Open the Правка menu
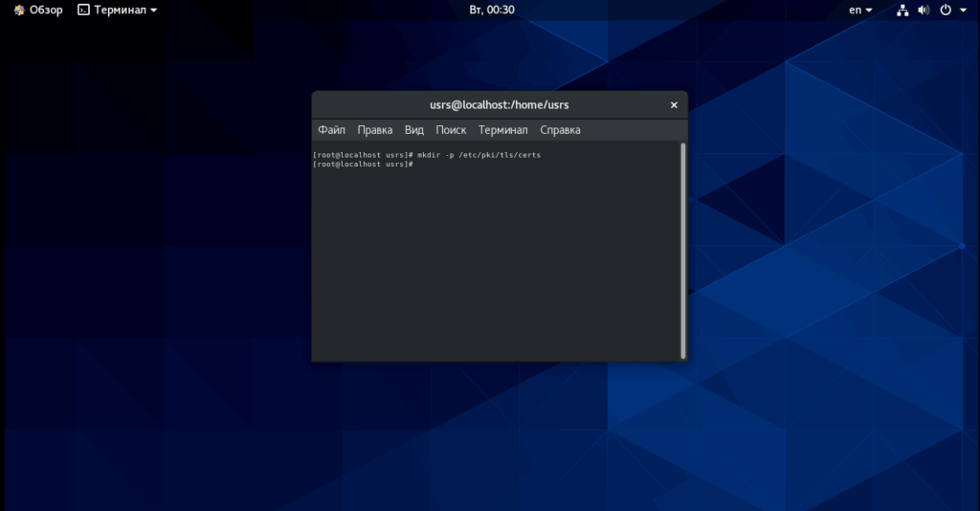 click(x=375, y=130)
